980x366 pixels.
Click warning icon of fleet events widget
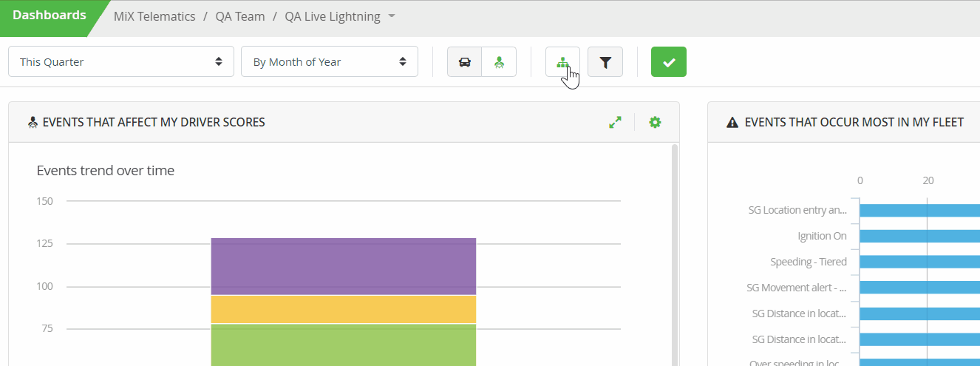(732, 123)
